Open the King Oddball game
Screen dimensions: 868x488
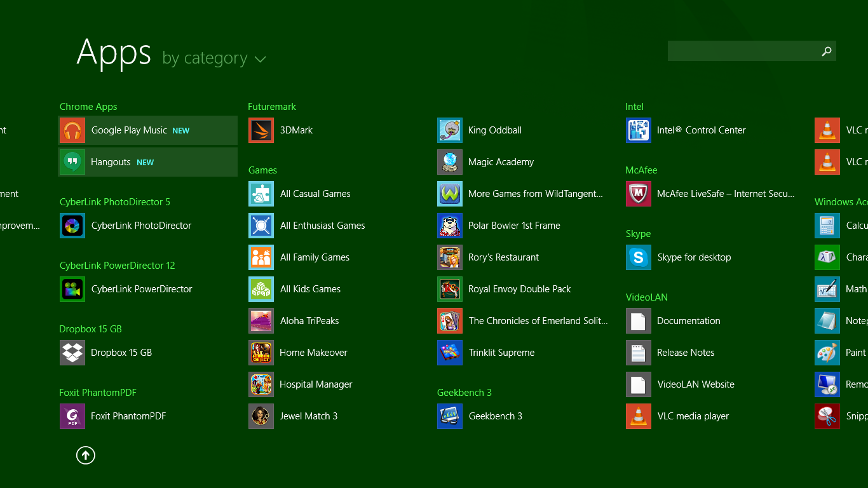[x=494, y=130]
